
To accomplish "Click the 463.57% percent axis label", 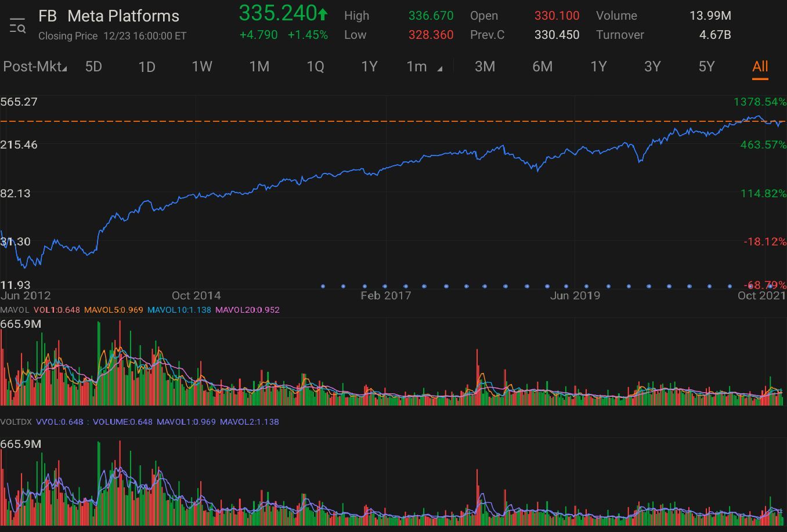I will (763, 144).
